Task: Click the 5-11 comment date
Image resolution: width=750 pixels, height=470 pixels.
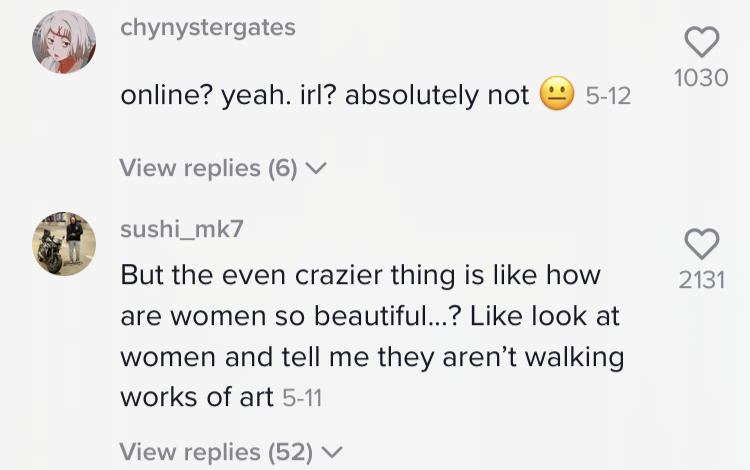Action: coord(302,398)
